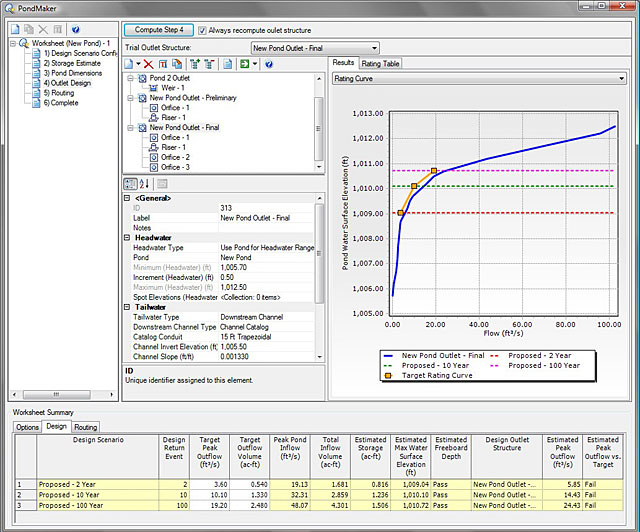Click the New worksheet icon in left toolbar

pos(15,29)
